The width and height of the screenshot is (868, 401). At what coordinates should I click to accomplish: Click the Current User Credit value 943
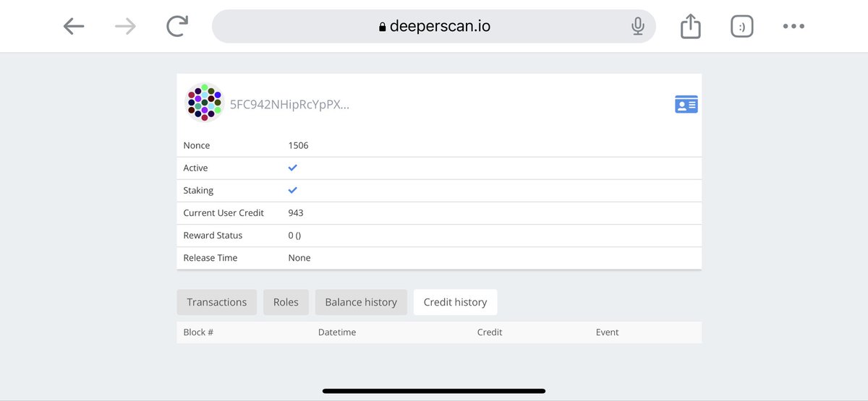pos(296,213)
